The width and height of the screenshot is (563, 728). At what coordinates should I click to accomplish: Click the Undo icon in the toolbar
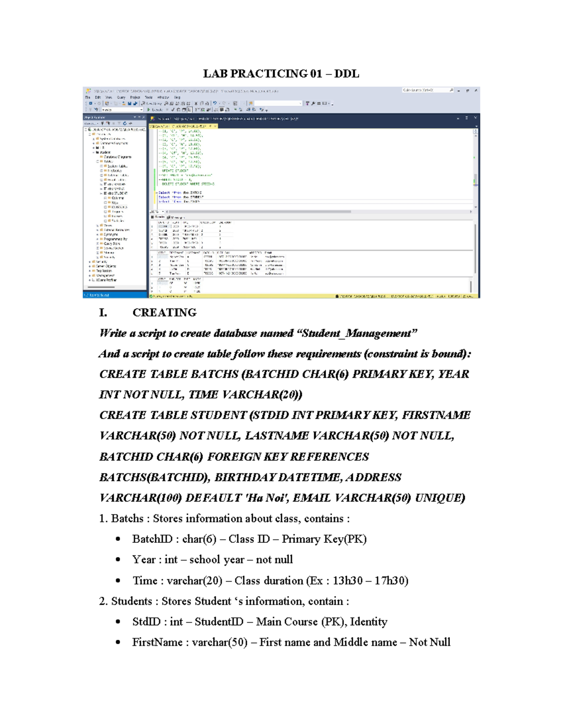point(215,104)
